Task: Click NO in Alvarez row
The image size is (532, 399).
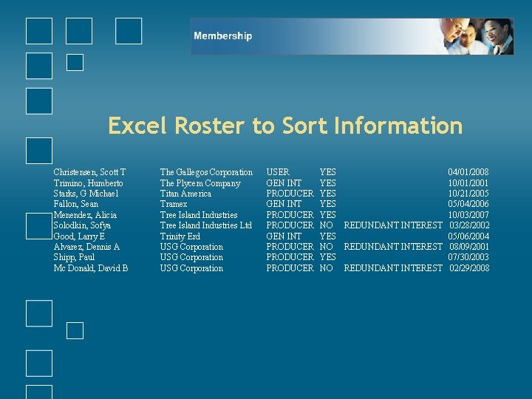Action: 326,247
